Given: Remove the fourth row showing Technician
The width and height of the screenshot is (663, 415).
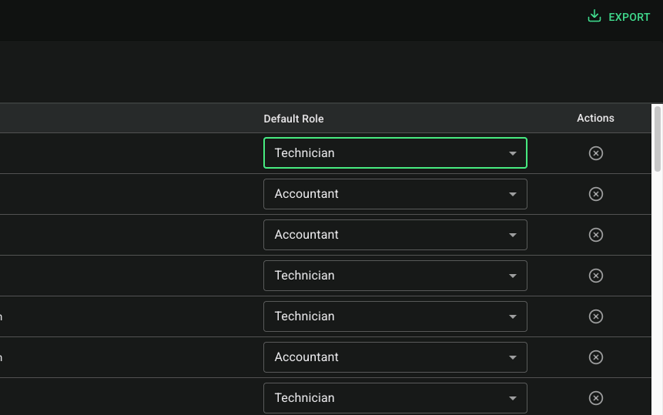Looking at the screenshot, I should tap(596, 276).
